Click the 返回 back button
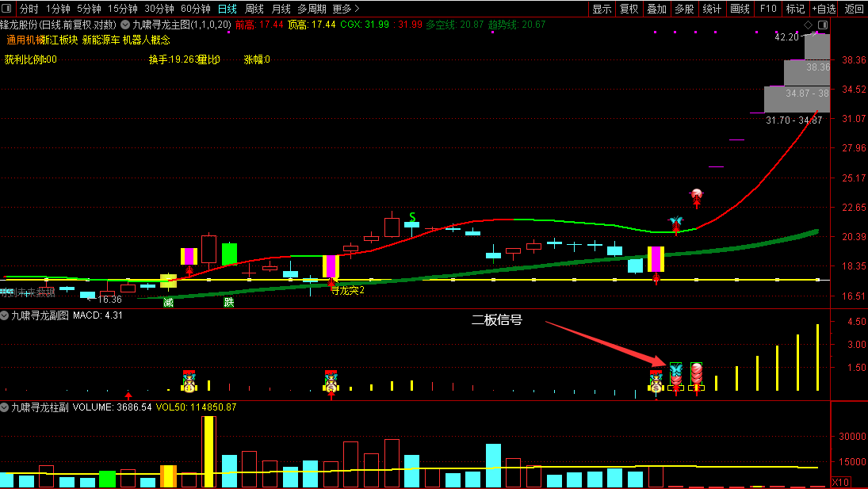The width and height of the screenshot is (868, 489). [x=854, y=9]
